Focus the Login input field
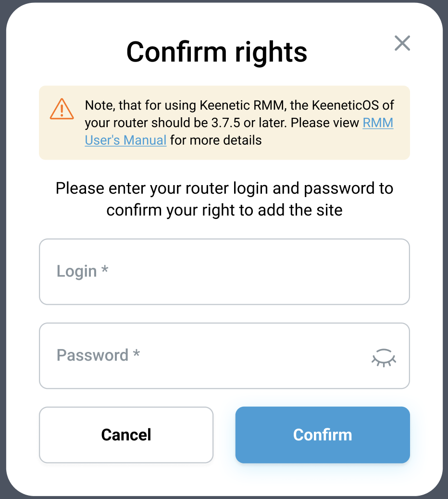 [x=224, y=271]
